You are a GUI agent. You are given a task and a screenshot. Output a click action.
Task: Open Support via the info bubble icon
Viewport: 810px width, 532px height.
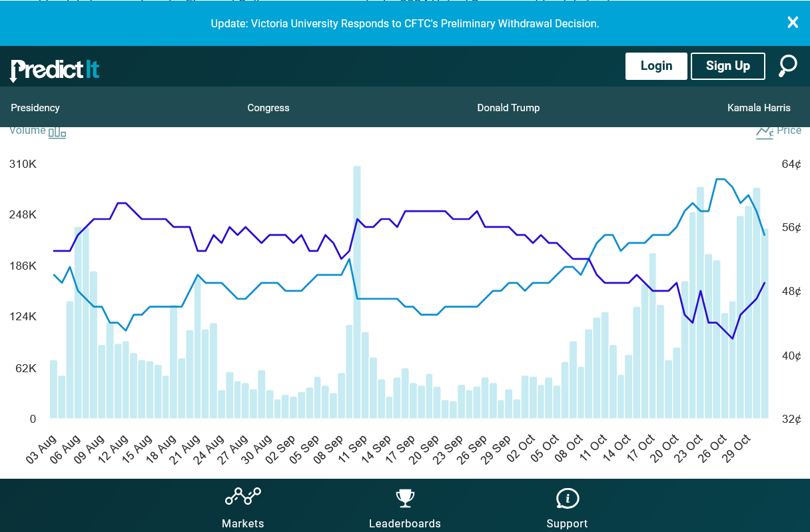[567, 497]
